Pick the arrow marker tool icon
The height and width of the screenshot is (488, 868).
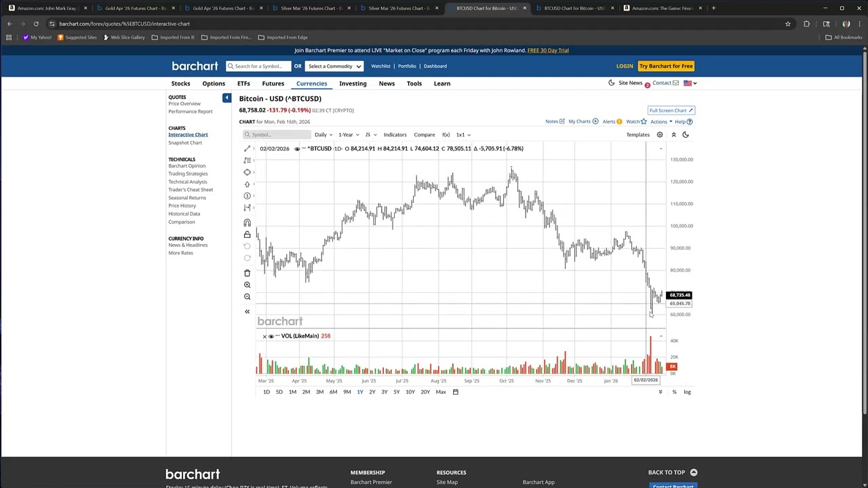pyautogui.click(x=247, y=184)
